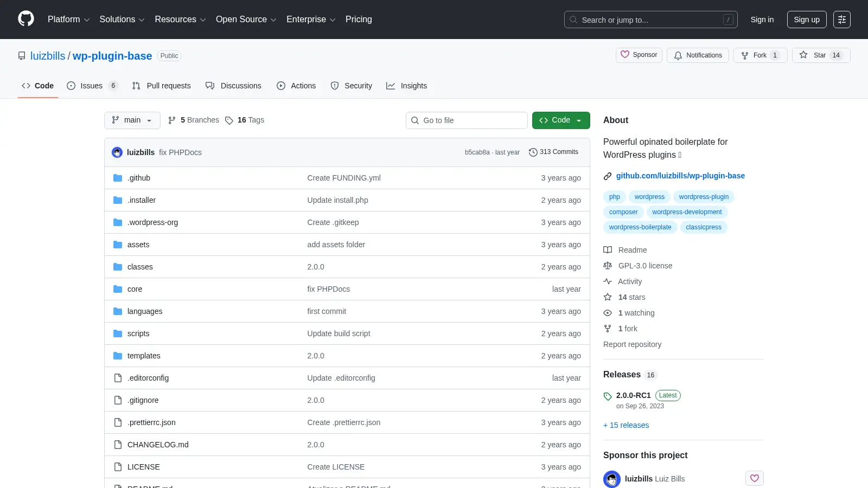Click the bell icon for Notifications
The height and width of the screenshot is (488, 868).
pos(678,55)
